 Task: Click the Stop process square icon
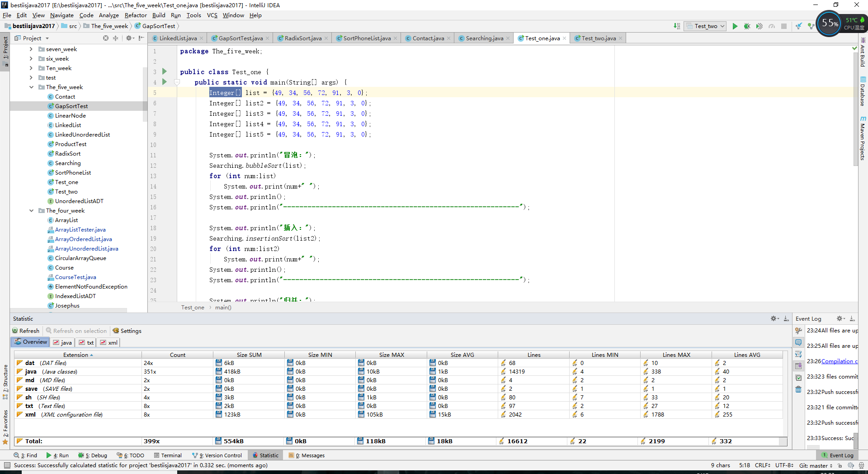pyautogui.click(x=784, y=26)
